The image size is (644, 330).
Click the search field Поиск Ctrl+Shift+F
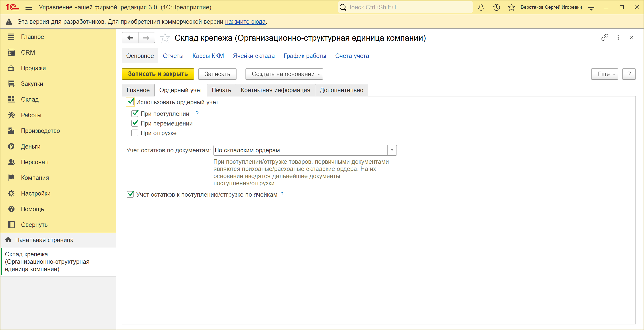(x=405, y=7)
